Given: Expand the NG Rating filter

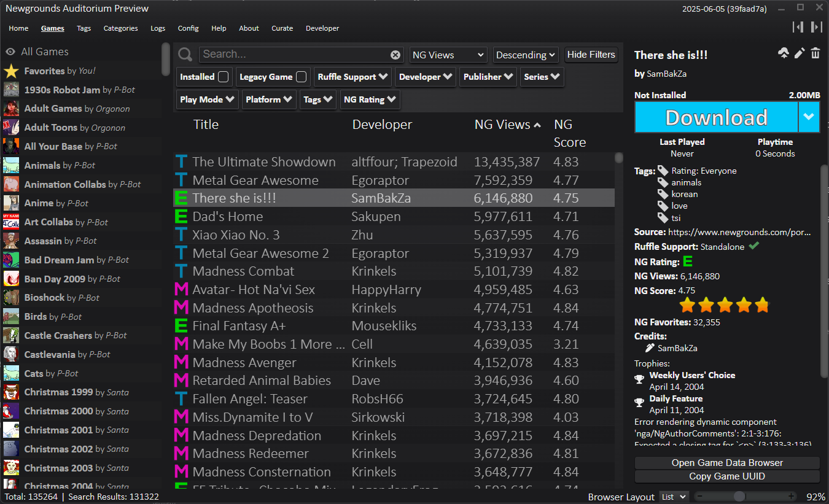Looking at the screenshot, I should (370, 99).
